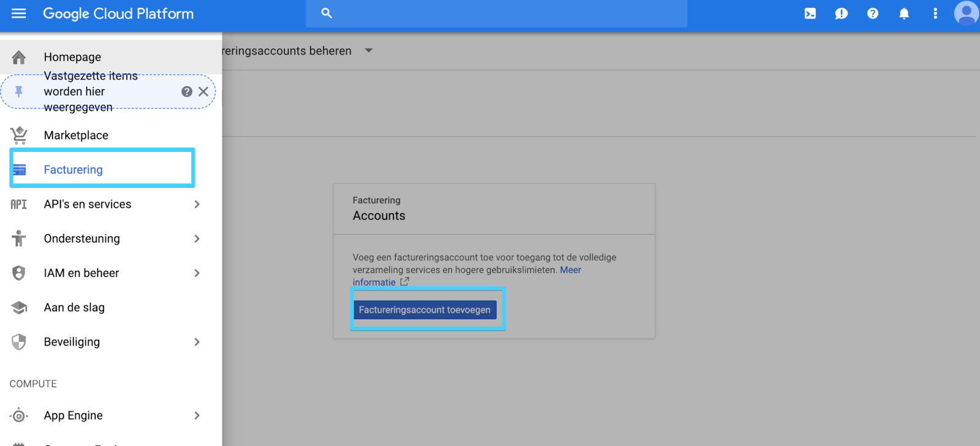Open the three-dot settings menu
Image resolution: width=980 pixels, height=446 pixels.
[935, 13]
